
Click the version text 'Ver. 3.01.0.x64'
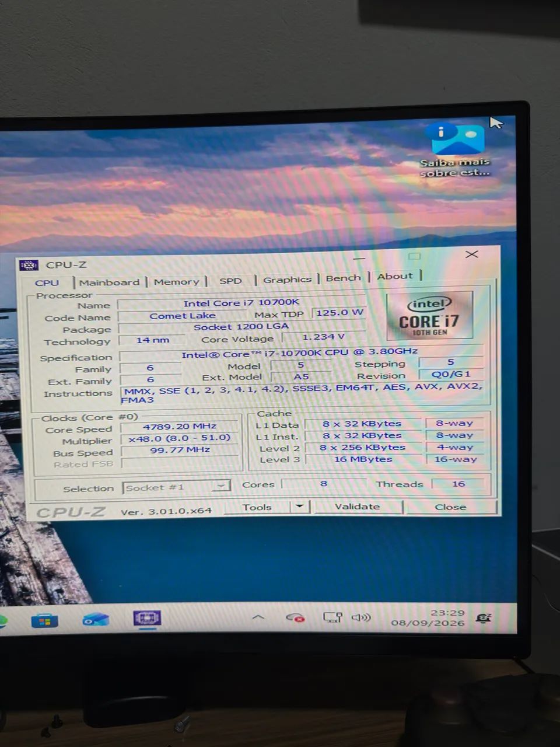(x=166, y=511)
